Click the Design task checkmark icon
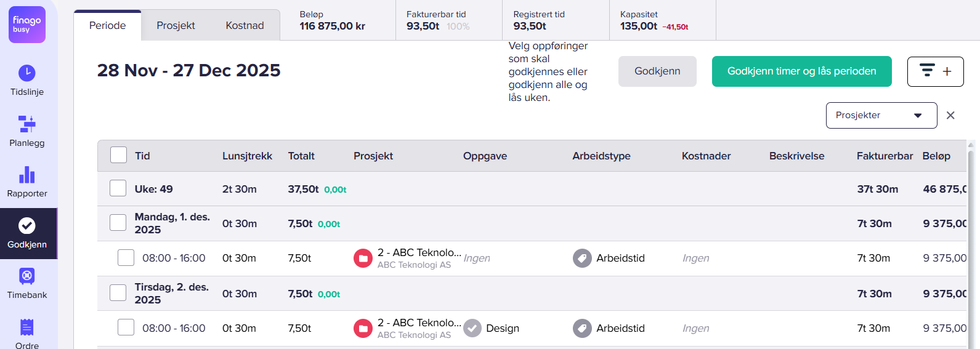 click(472, 328)
